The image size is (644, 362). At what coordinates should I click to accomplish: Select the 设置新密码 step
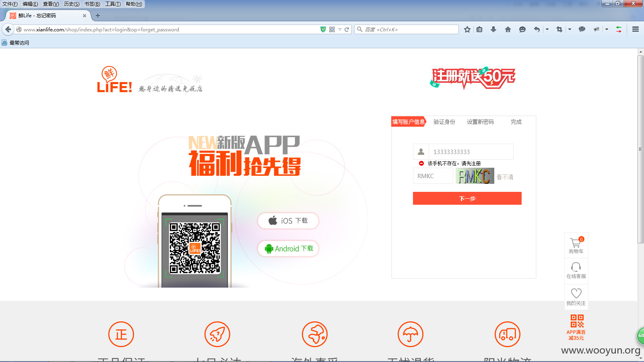(x=480, y=122)
